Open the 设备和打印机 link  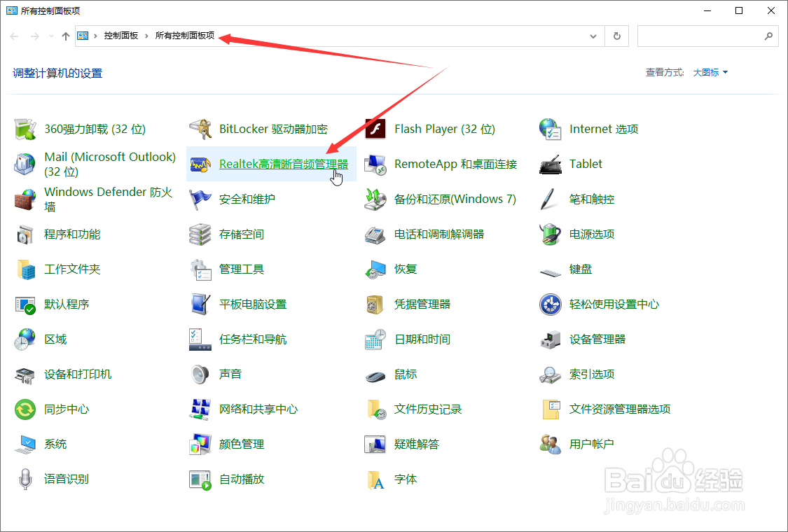point(78,374)
